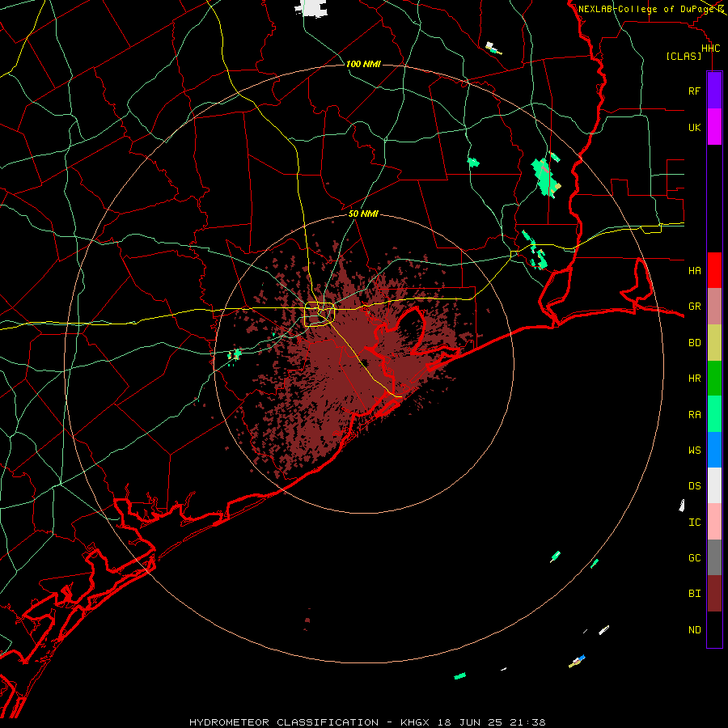Click the 'HYDROMETEOR CLASSIFICATION' title text
The width and height of the screenshot is (728, 728).
(x=284, y=722)
